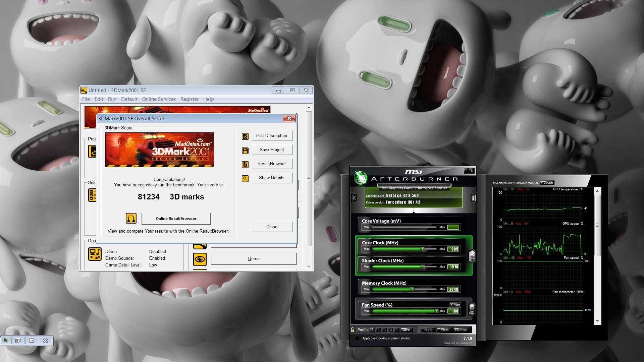Click the Save Project button
The height and width of the screenshot is (362, 644).
coord(272,150)
